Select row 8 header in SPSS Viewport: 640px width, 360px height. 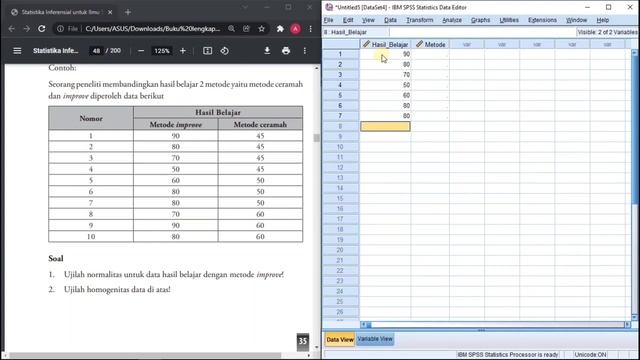coord(340,126)
